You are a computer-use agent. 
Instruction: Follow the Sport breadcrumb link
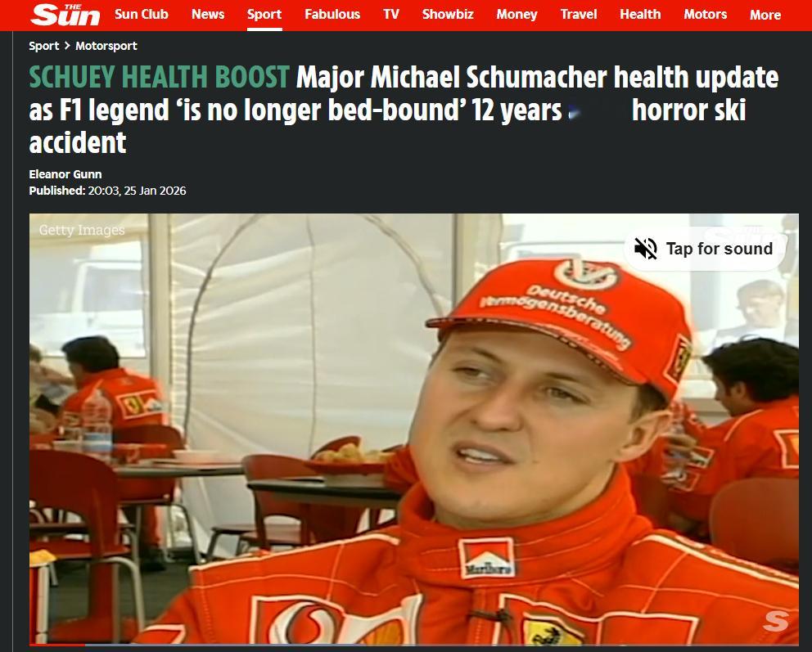coord(44,46)
